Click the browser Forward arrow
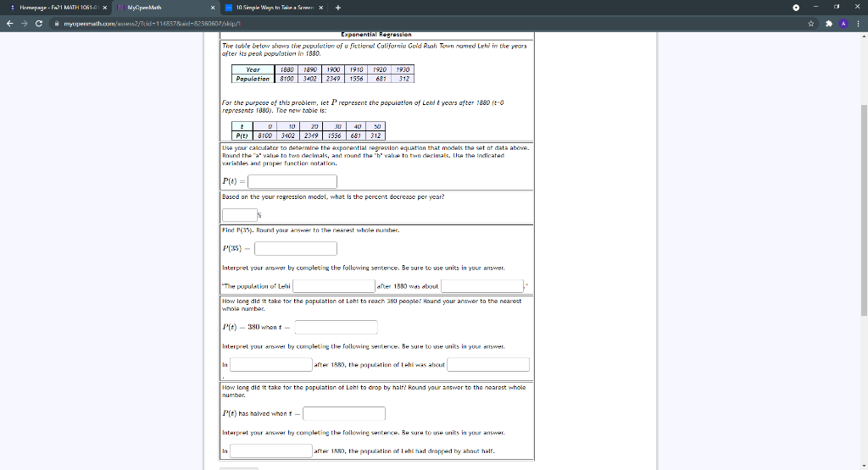The height and width of the screenshot is (470, 868). tap(24, 23)
